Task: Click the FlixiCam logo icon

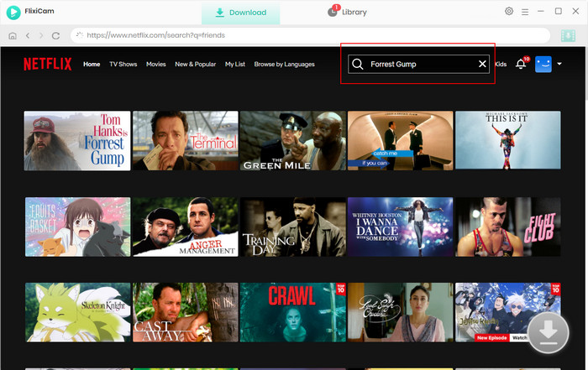Action: 13,13
